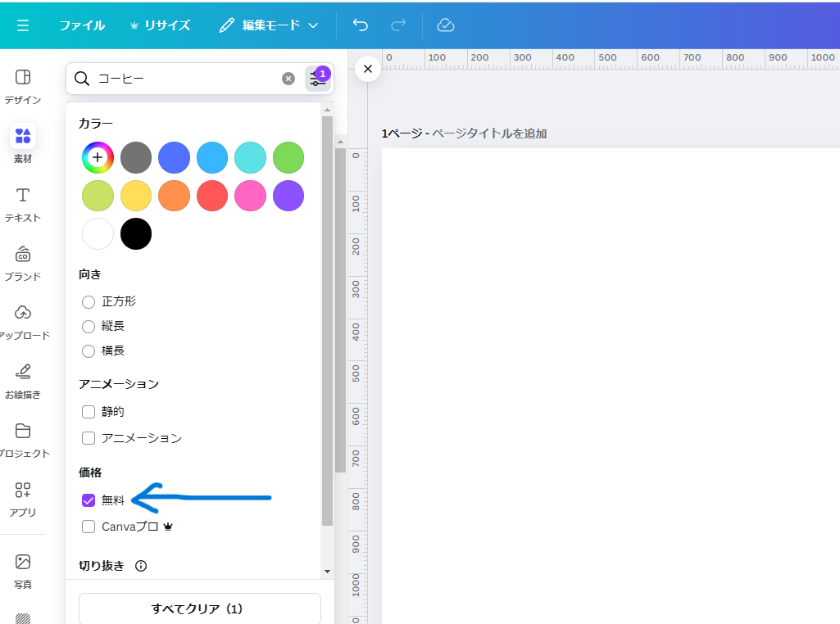Open the ブランド sidebar tab

tap(22, 264)
